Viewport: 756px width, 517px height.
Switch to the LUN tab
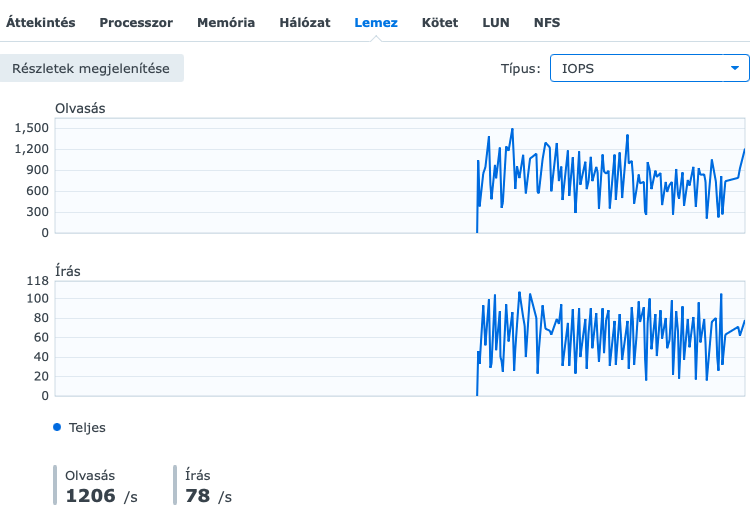pos(496,23)
